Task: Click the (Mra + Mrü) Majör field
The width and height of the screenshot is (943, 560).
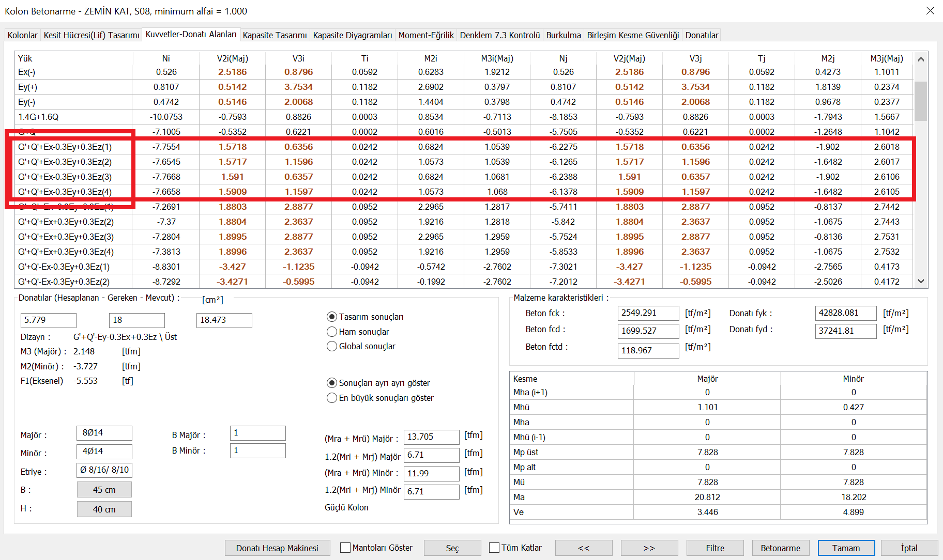Action: [x=432, y=437]
